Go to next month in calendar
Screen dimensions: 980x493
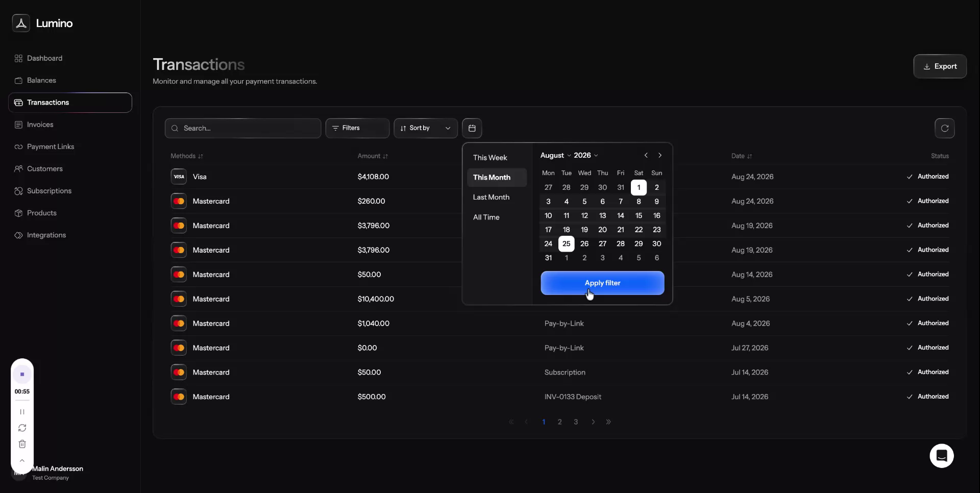point(660,155)
